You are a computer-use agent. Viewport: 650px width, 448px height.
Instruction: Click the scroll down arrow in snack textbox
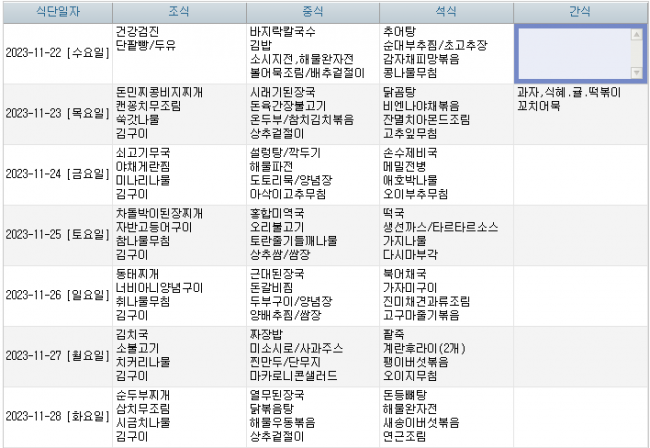tap(637, 73)
